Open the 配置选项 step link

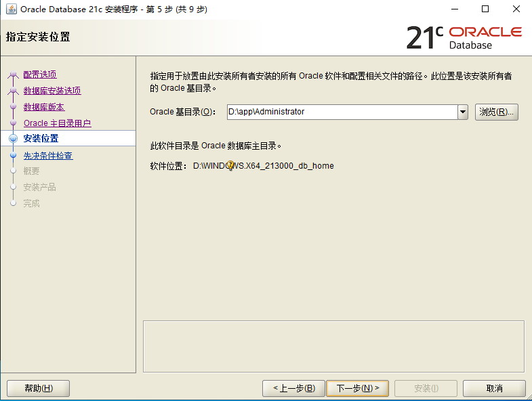pyautogui.click(x=40, y=75)
